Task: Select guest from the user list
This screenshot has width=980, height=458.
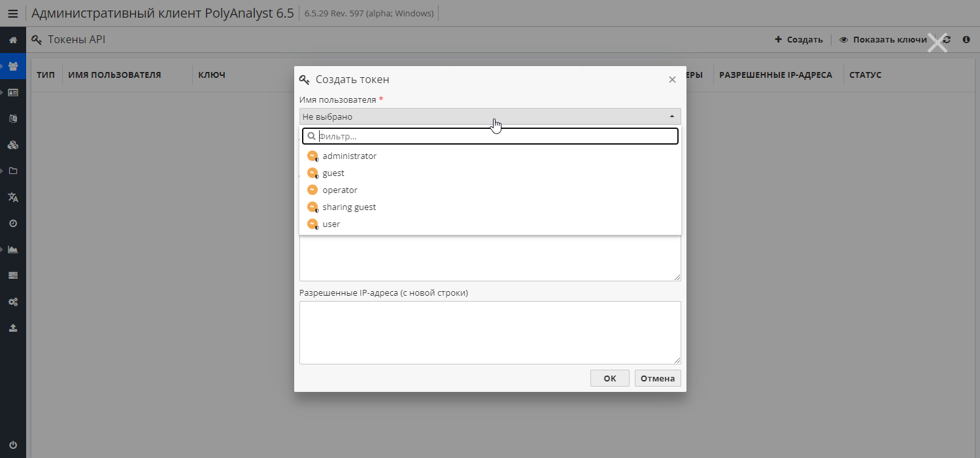Action: coord(490,173)
